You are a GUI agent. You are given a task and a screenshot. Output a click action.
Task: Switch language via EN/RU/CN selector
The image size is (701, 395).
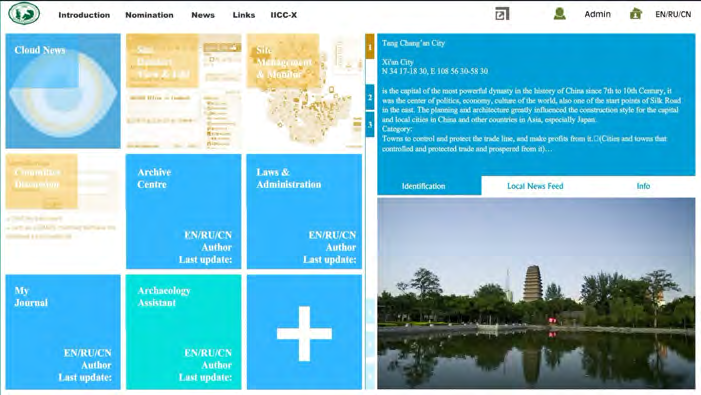[673, 14]
